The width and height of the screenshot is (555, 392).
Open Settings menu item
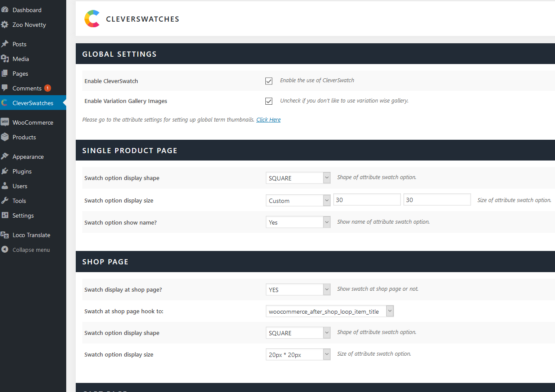click(23, 215)
